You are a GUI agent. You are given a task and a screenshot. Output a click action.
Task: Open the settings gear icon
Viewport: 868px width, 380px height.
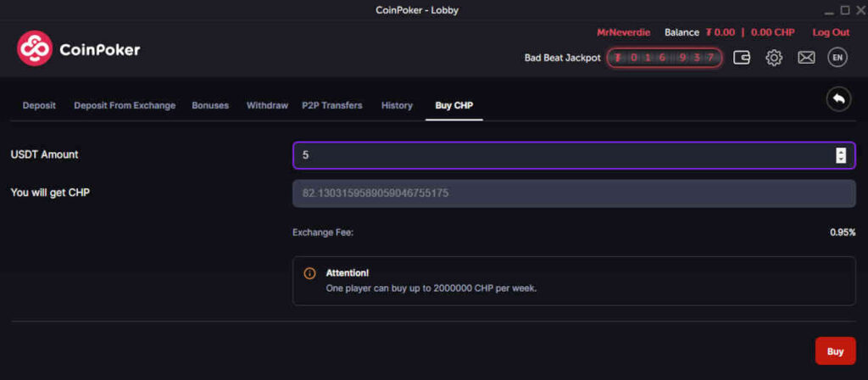point(774,58)
